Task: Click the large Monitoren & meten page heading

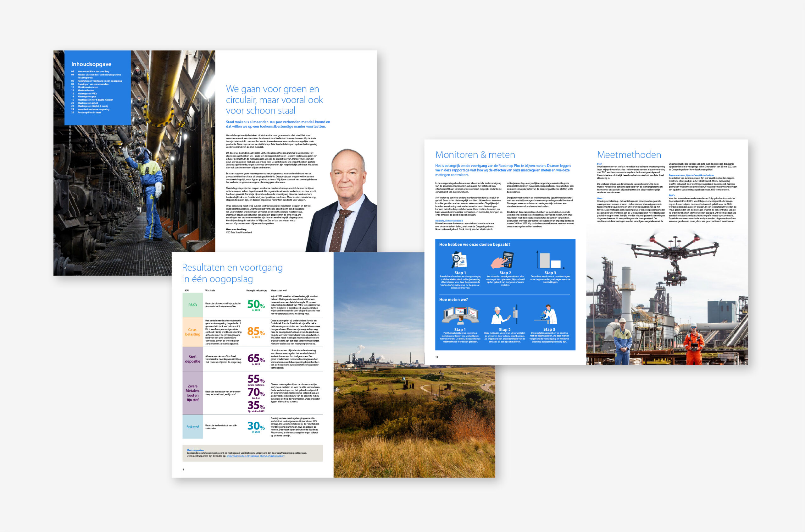Action: (x=475, y=155)
